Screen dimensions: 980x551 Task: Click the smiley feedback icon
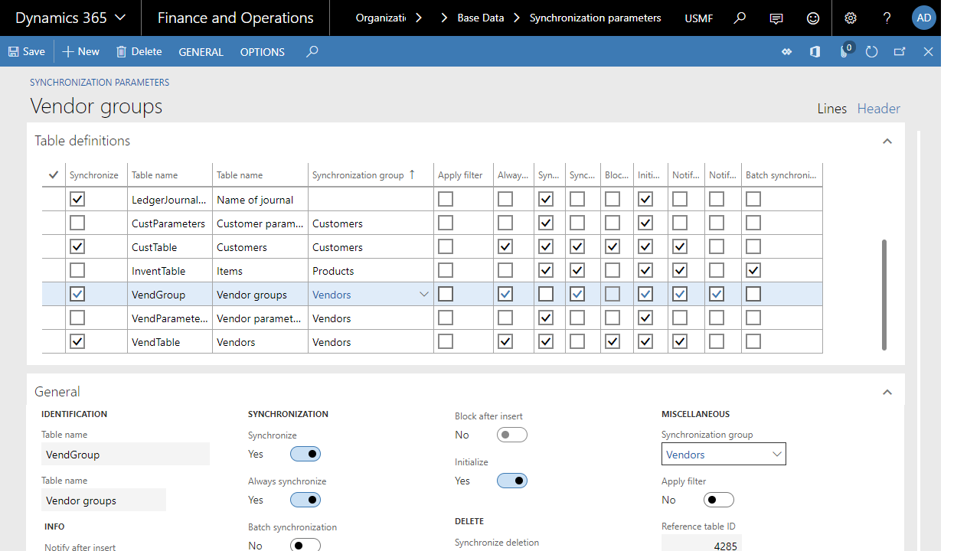[813, 18]
